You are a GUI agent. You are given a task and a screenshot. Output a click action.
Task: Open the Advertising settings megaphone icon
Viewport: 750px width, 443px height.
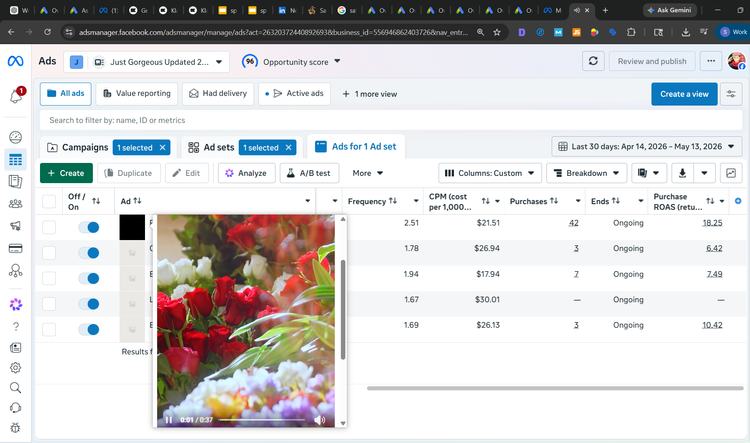coord(15,226)
